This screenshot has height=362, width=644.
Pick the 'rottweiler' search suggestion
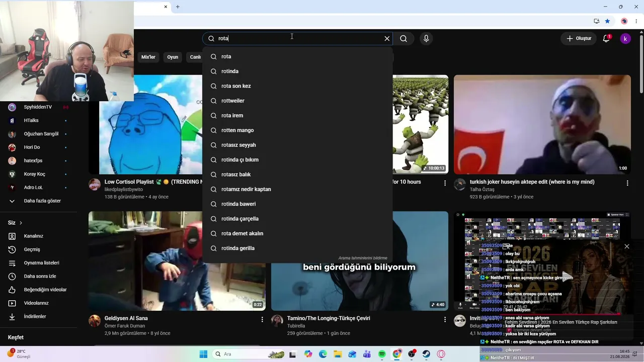pos(297,101)
